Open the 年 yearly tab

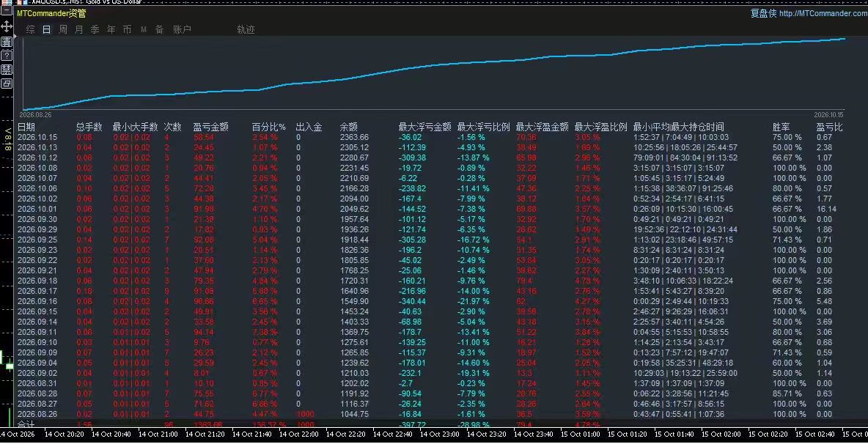coord(111,30)
